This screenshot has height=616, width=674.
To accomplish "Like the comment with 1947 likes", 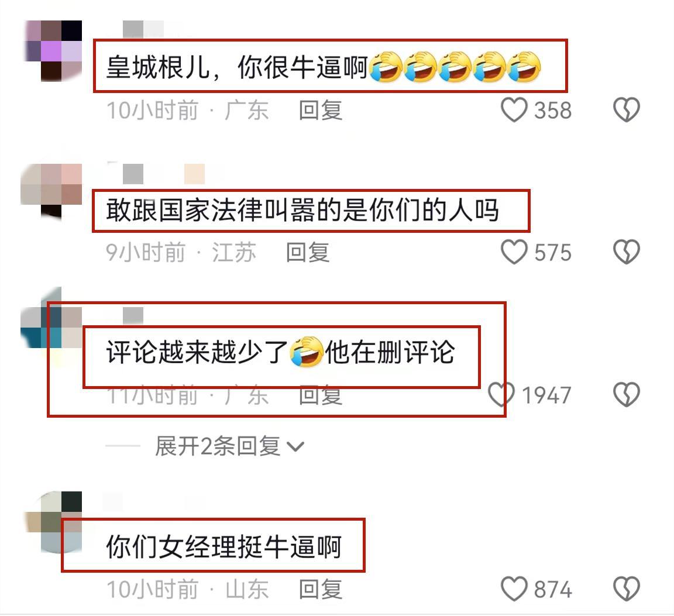I will pos(501,394).
